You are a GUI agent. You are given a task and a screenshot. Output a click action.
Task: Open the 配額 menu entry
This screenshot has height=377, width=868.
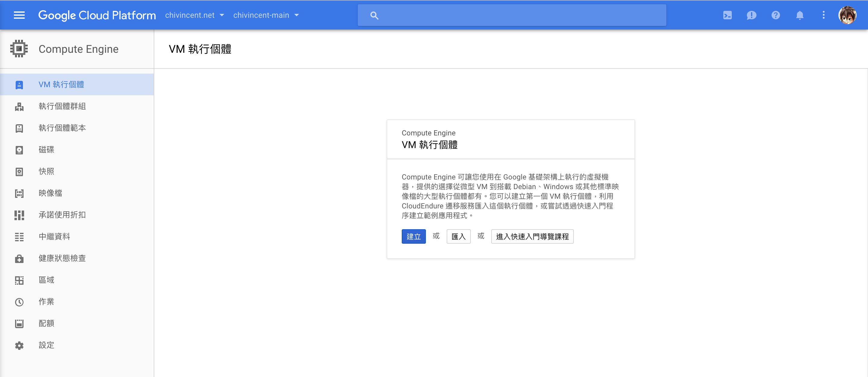click(x=77, y=324)
